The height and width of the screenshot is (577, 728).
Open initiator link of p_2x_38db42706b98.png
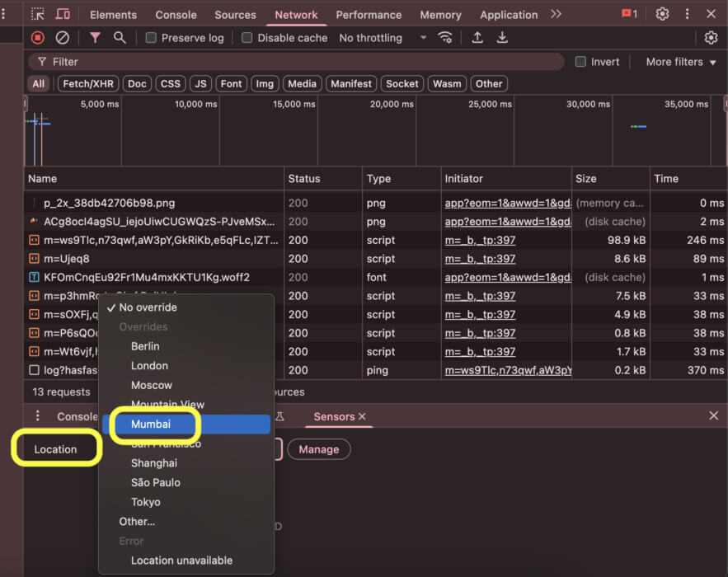508,203
